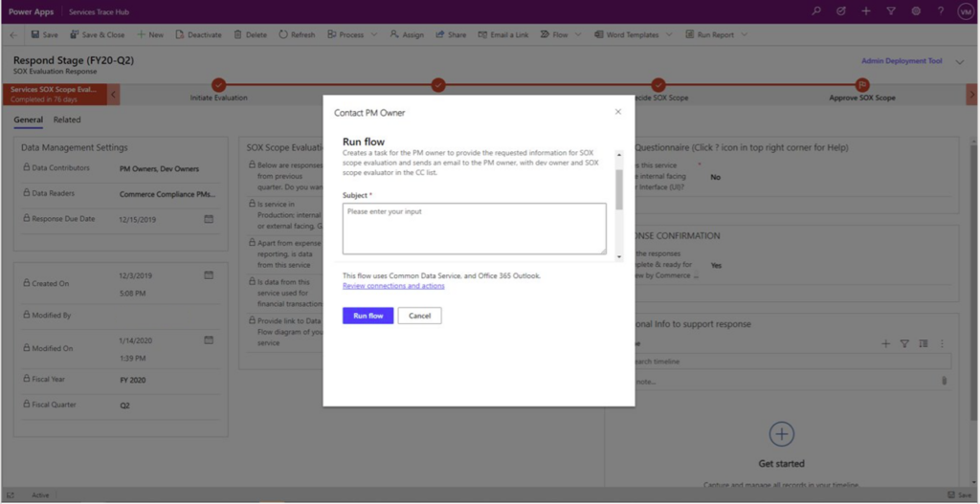Cancel the Contact PM Owner dialog

[x=419, y=316]
